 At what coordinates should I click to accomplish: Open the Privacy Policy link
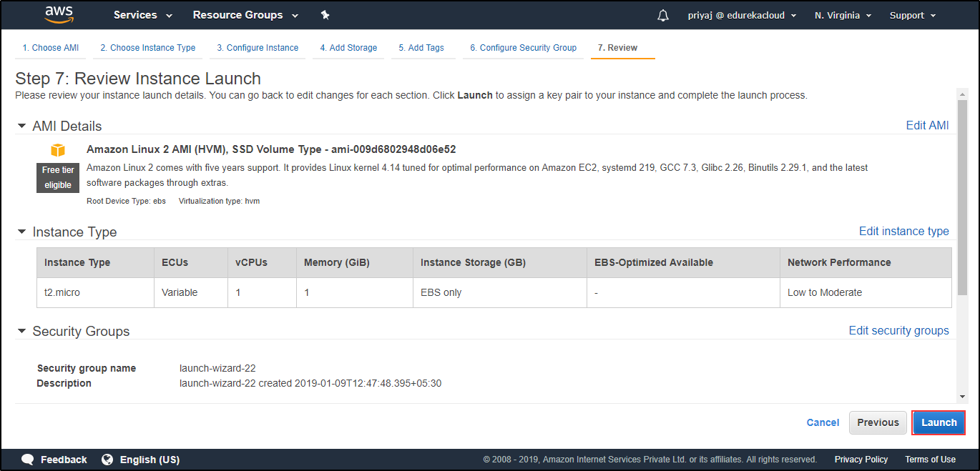861,460
